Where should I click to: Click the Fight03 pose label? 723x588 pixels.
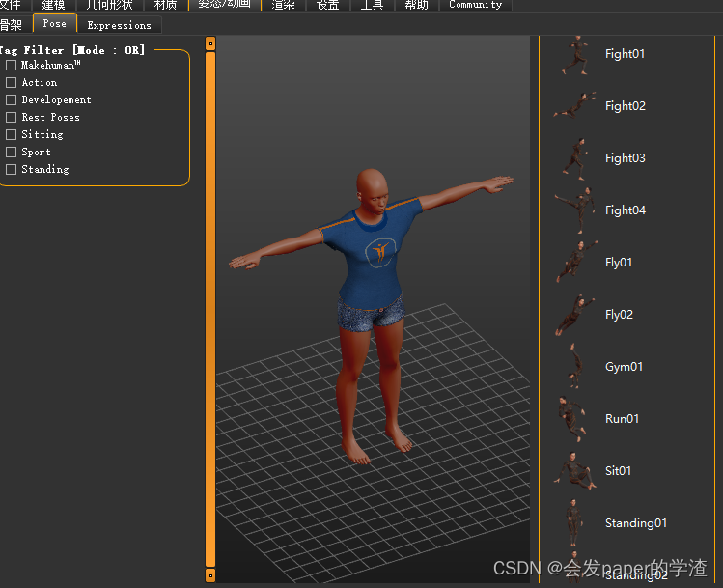tap(626, 158)
